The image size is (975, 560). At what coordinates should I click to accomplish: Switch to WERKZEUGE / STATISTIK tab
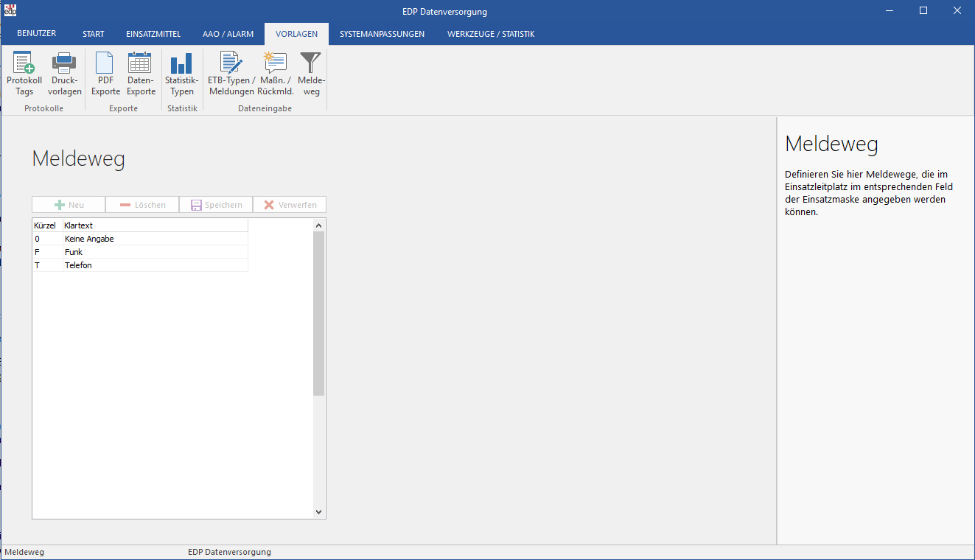click(491, 34)
